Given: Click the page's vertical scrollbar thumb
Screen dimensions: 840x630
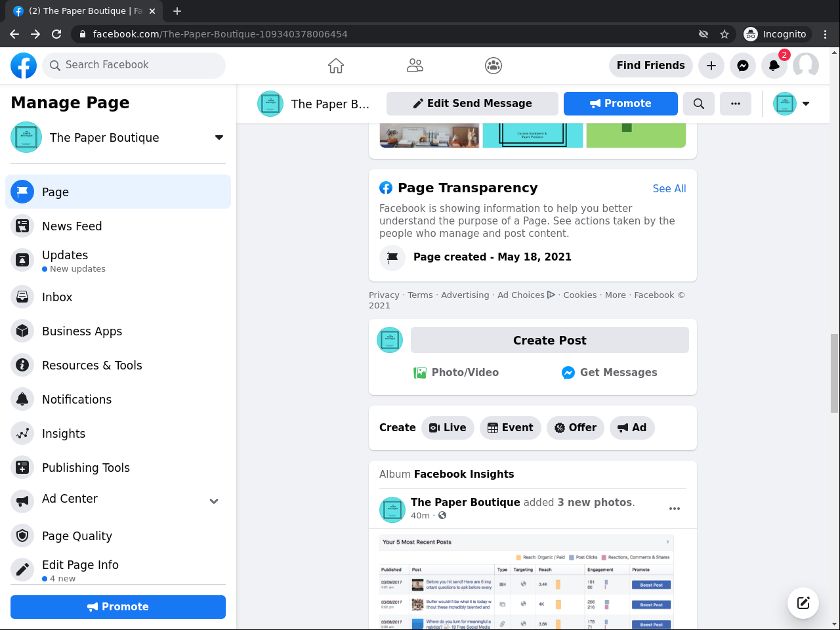Looking at the screenshot, I should [x=834, y=373].
